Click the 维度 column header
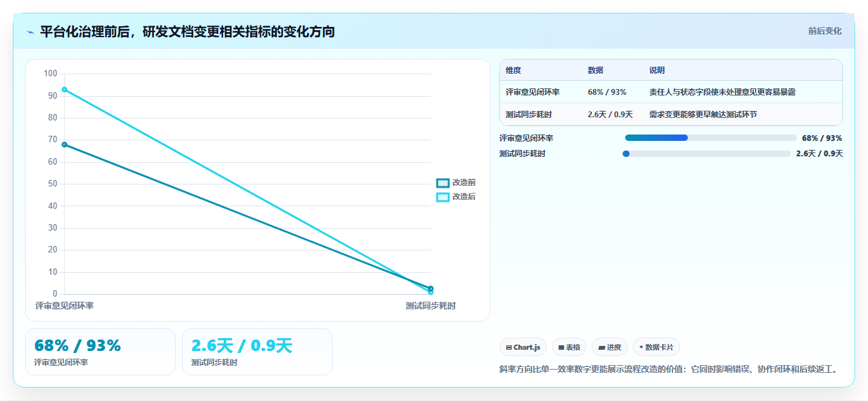This screenshot has width=868, height=401. (x=513, y=70)
